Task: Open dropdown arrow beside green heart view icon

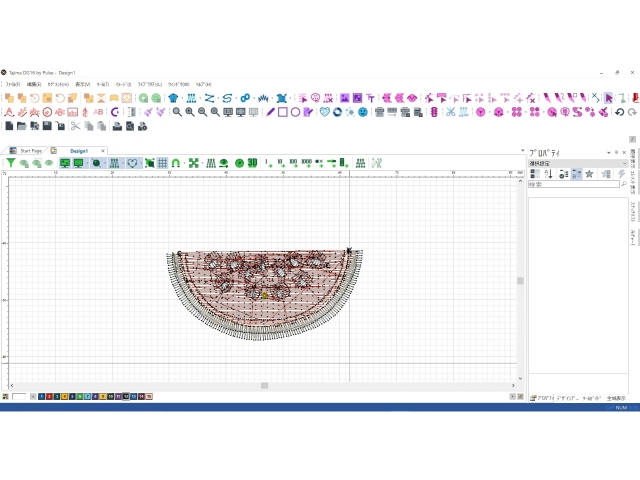Action: click(x=140, y=163)
